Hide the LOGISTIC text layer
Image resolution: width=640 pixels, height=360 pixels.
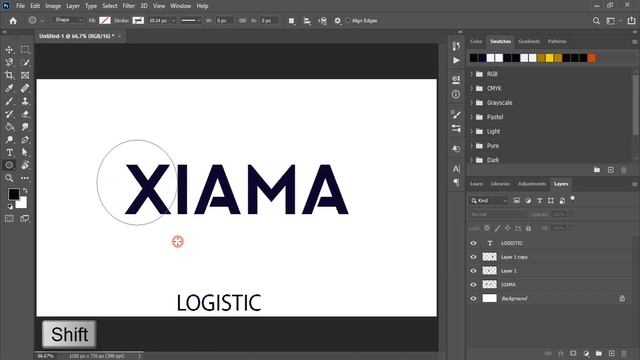coord(473,243)
